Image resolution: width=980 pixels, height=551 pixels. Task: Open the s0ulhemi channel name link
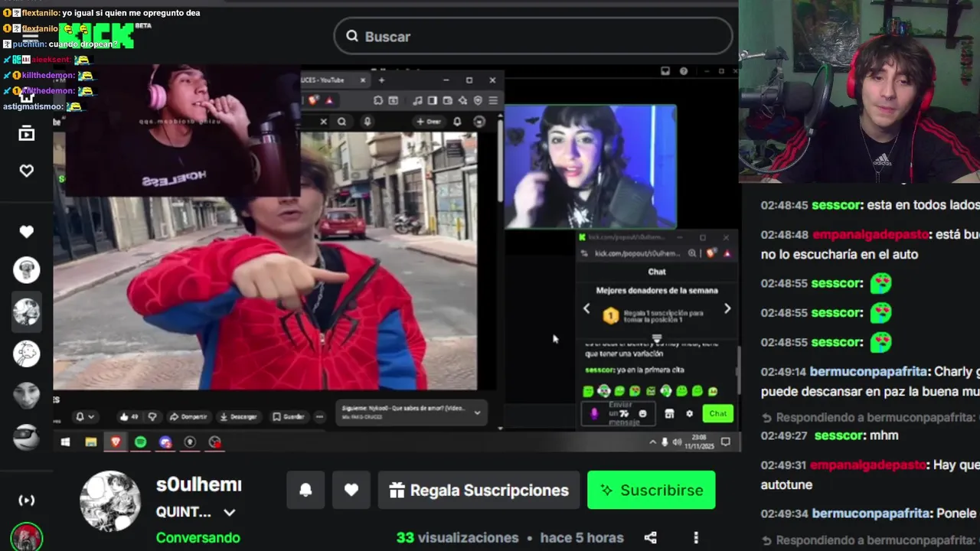click(x=199, y=484)
